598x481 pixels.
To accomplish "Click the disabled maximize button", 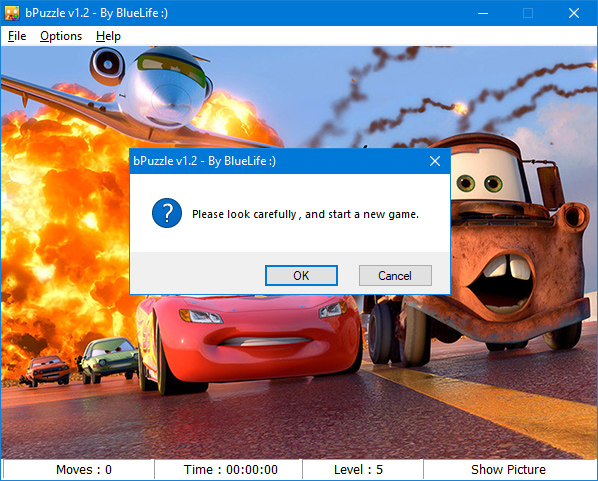I will [528, 13].
